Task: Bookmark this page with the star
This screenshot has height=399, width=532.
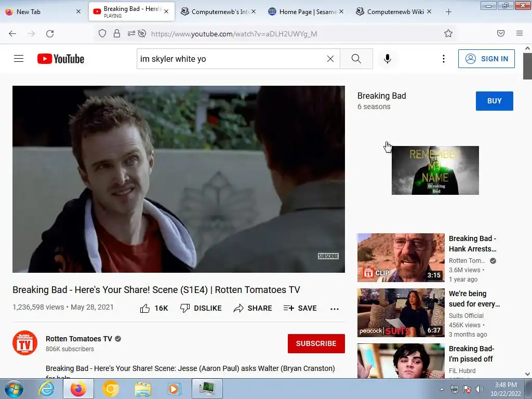Action: pyautogui.click(x=448, y=33)
